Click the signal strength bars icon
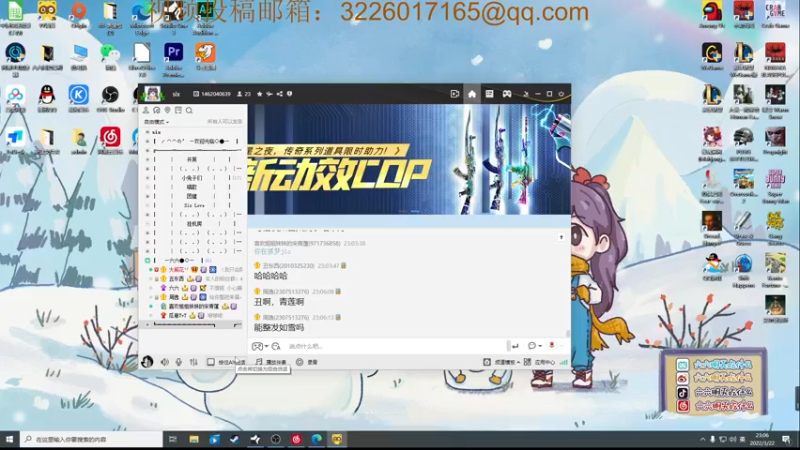 [563, 362]
